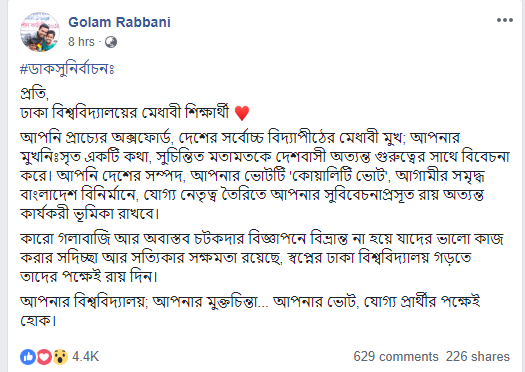Click the প্রতি, salutation line
Viewport: 525px width, 372px height.
click(x=34, y=93)
